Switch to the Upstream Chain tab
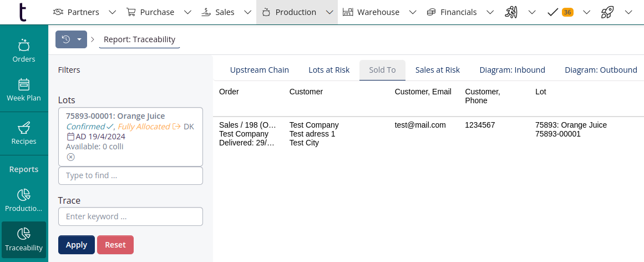Image resolution: width=644 pixels, height=262 pixels. tap(260, 70)
